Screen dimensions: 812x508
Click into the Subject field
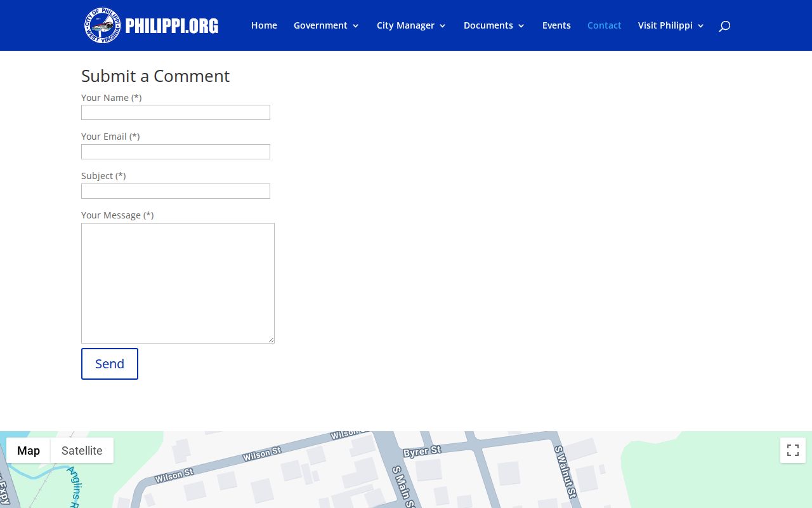tap(176, 191)
